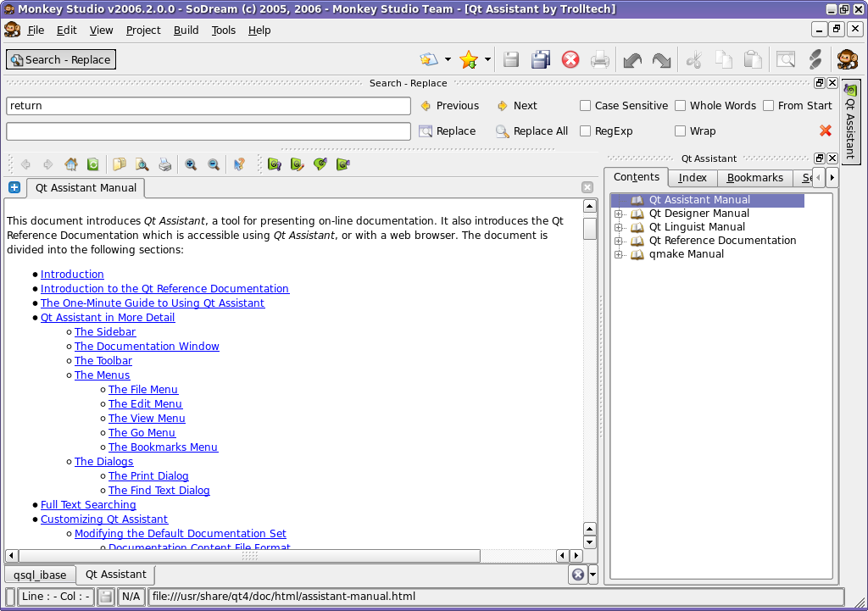Screen dimensions: 868x611
Task: Click the Replace All button
Action: click(x=532, y=131)
